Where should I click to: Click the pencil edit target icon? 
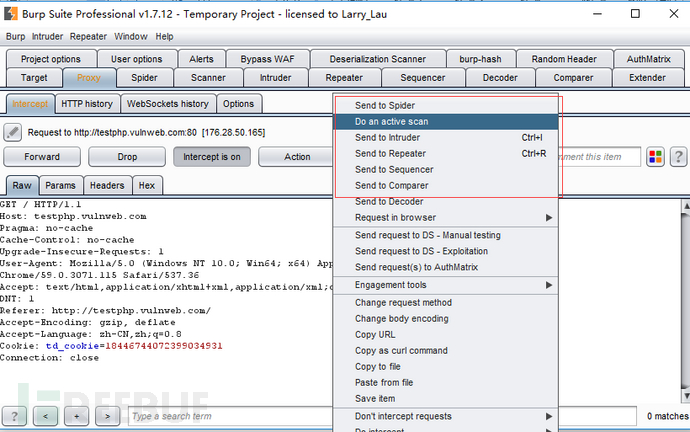13,132
